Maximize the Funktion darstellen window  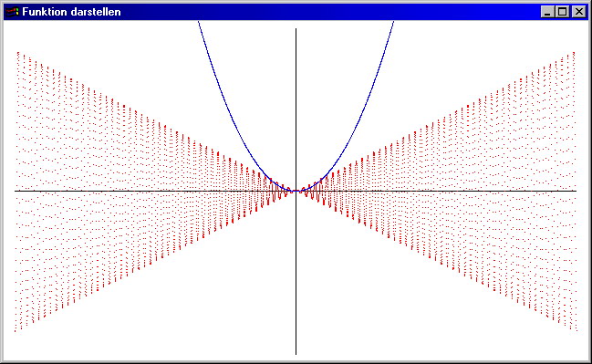pos(562,12)
